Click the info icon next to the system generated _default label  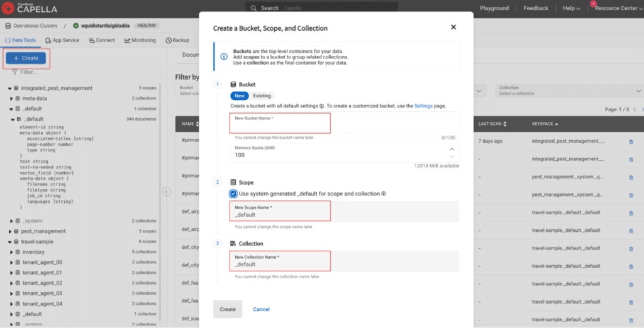[x=383, y=194]
